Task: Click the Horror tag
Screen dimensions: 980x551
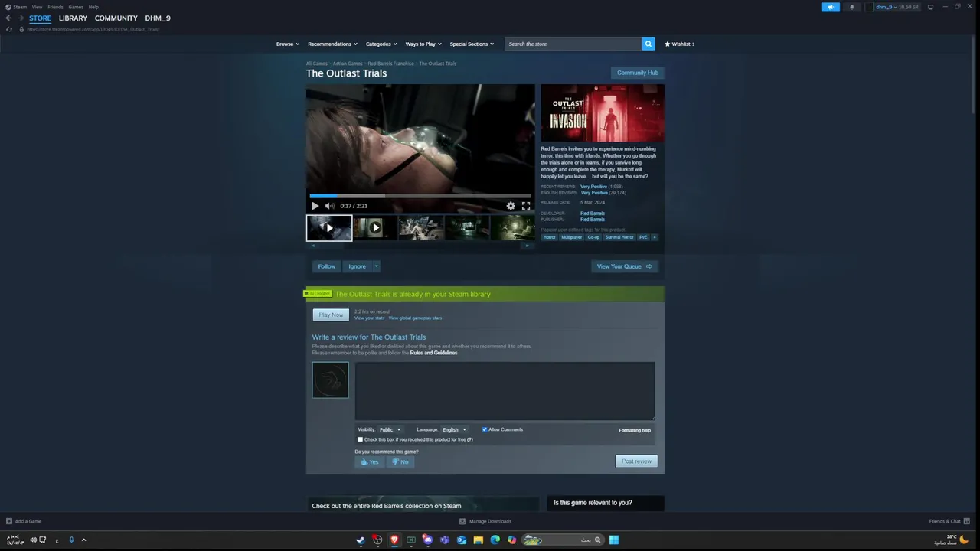Action: 549,237
